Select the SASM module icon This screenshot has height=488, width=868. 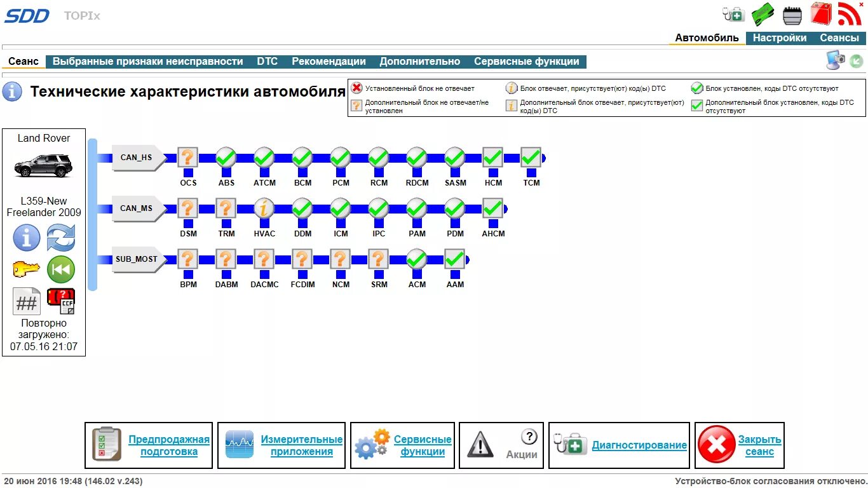[x=455, y=157]
